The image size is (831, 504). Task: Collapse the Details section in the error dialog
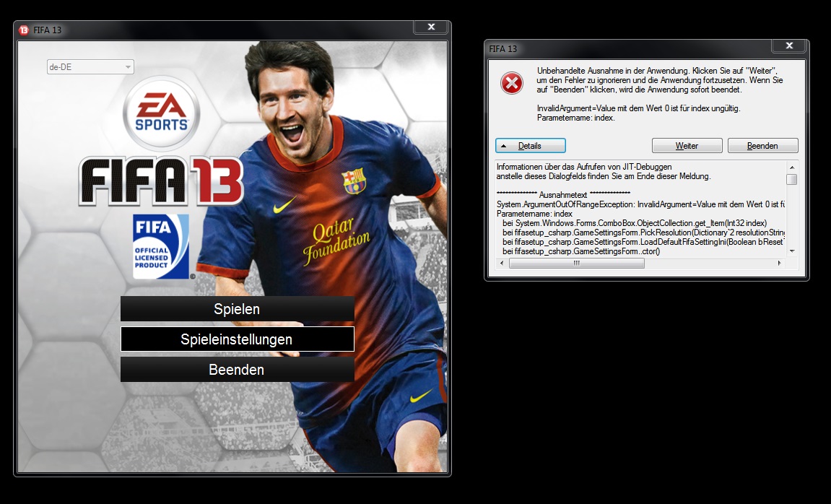click(x=531, y=146)
